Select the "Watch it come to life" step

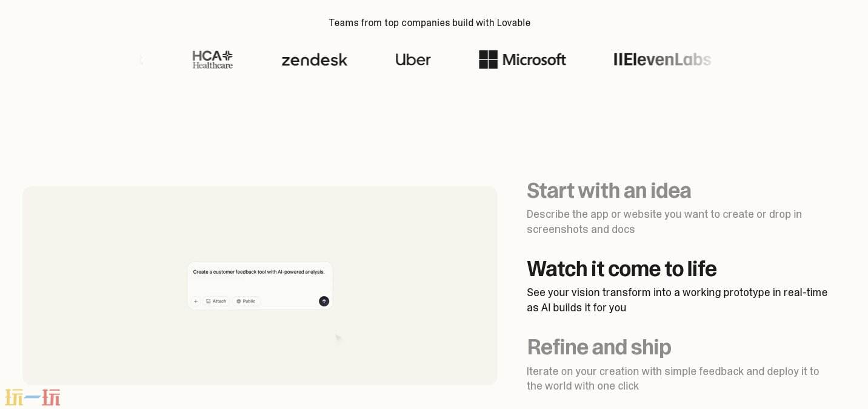pos(621,269)
